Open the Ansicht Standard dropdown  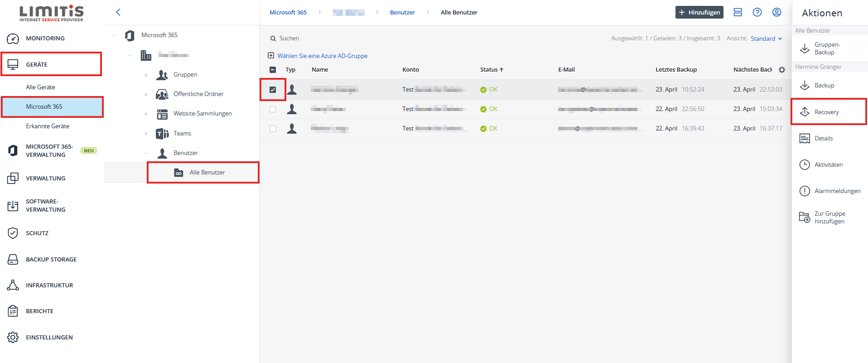point(767,39)
